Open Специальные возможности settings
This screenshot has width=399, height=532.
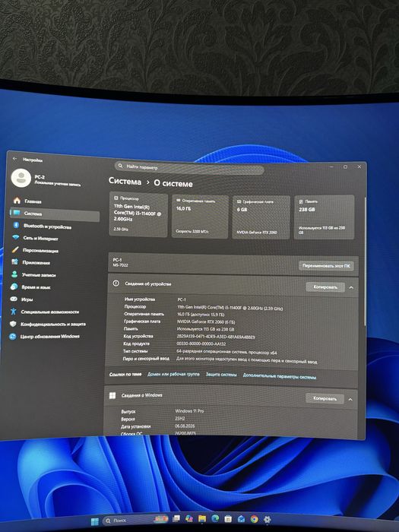(45, 312)
